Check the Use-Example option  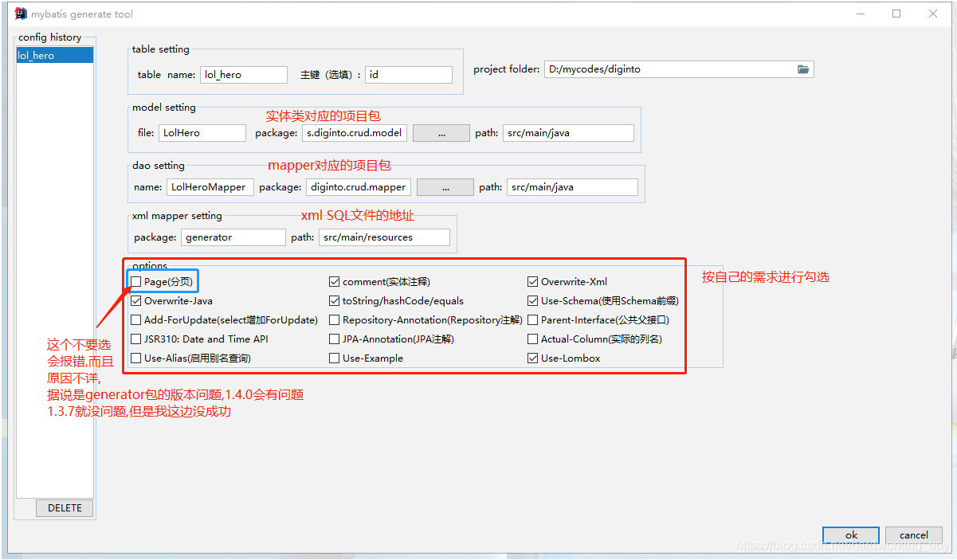pos(335,358)
